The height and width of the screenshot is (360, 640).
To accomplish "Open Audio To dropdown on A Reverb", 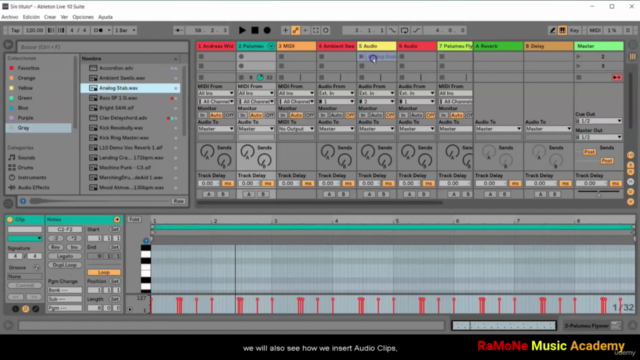I will tap(498, 129).
